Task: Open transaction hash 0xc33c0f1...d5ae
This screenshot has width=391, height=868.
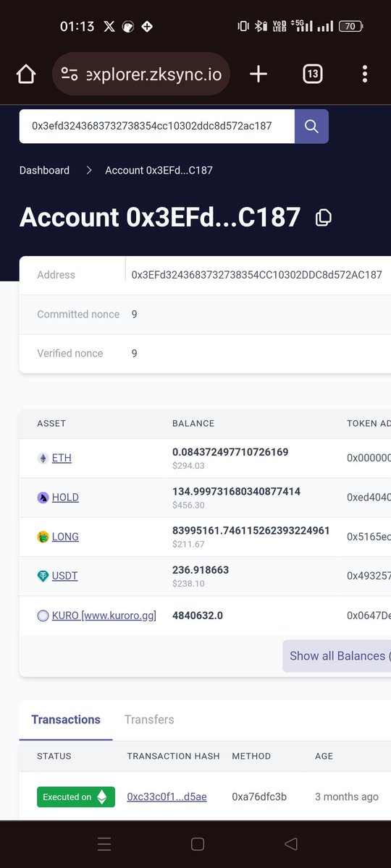Action: [167, 797]
